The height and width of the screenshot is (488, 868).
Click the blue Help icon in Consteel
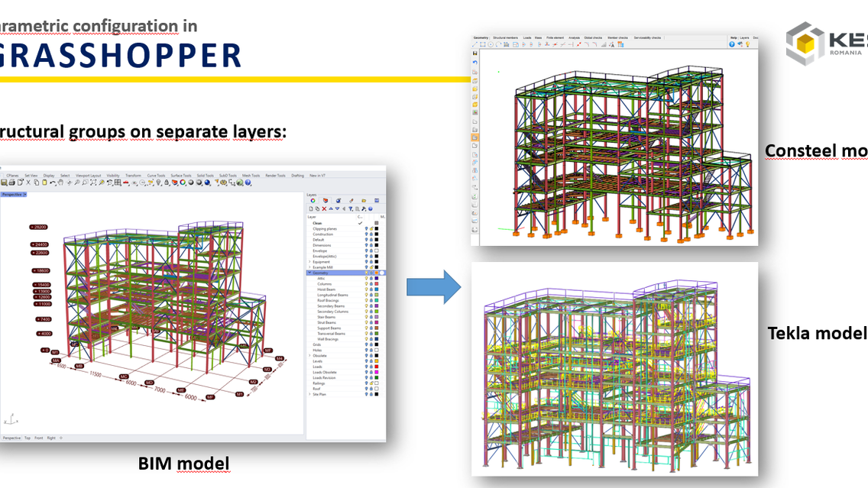point(732,44)
